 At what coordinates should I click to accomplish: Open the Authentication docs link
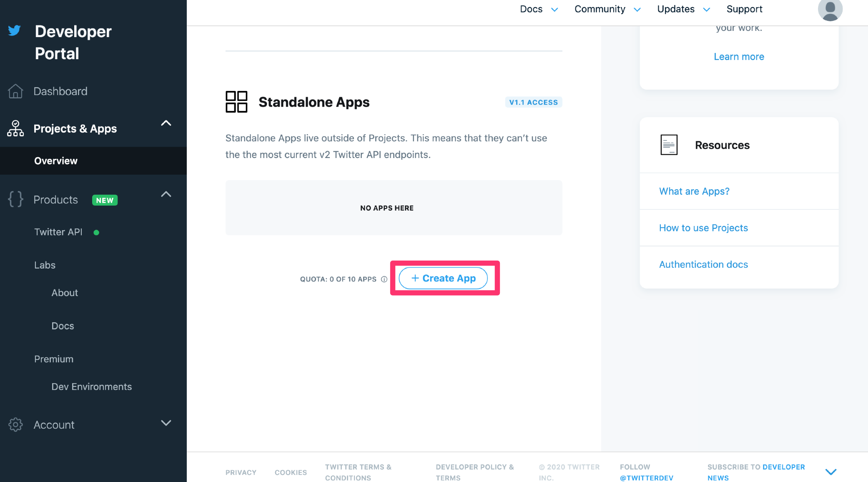[703, 264]
